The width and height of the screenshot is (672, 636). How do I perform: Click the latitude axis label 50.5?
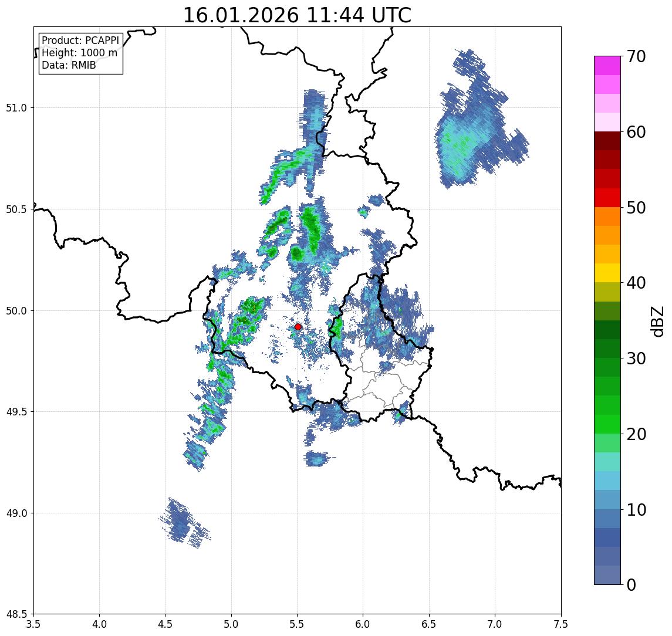[16, 209]
